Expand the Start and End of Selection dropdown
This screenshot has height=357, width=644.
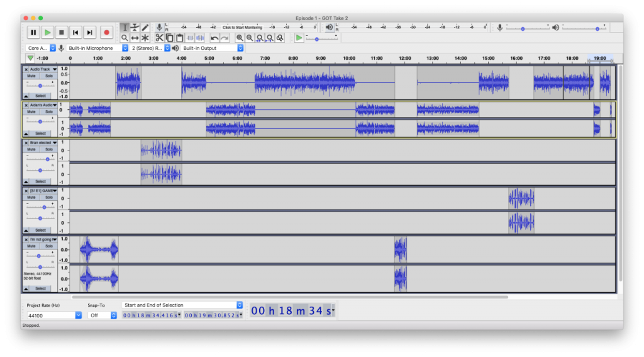point(182,305)
